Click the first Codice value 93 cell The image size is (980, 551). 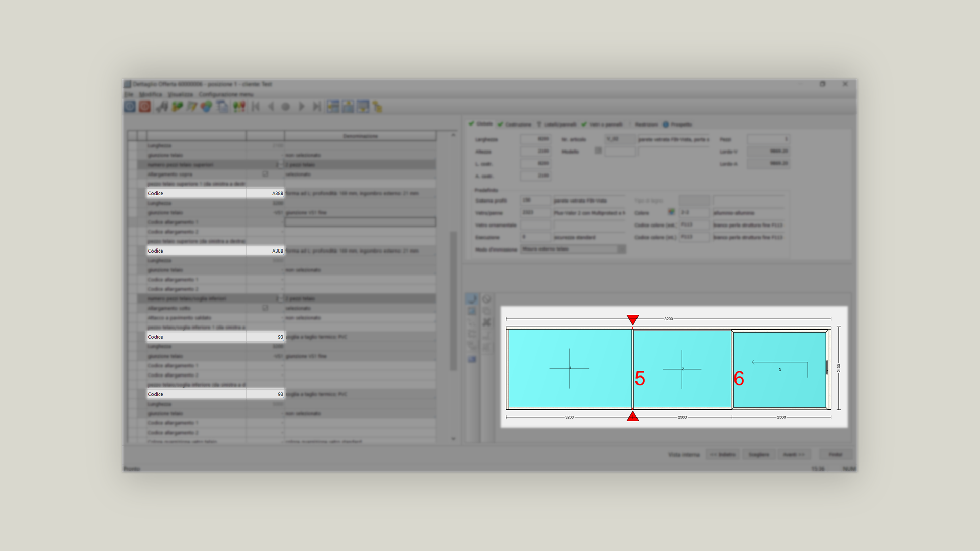coord(265,337)
